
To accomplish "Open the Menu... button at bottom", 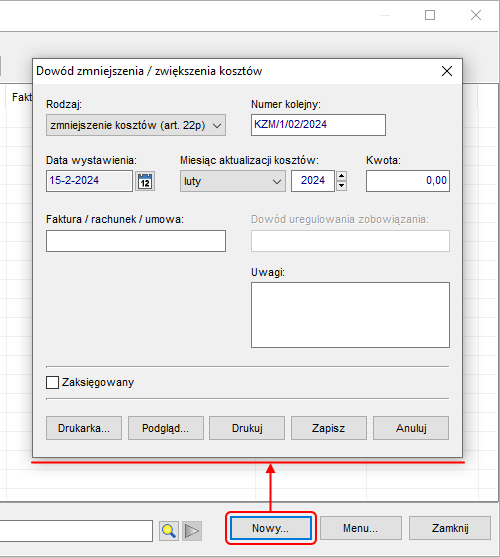I will (360, 528).
